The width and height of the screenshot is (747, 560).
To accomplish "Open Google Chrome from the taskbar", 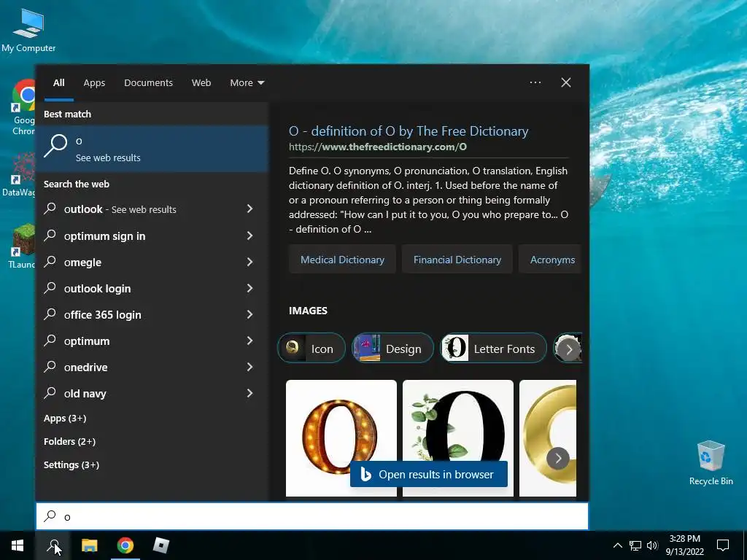I will 125,545.
